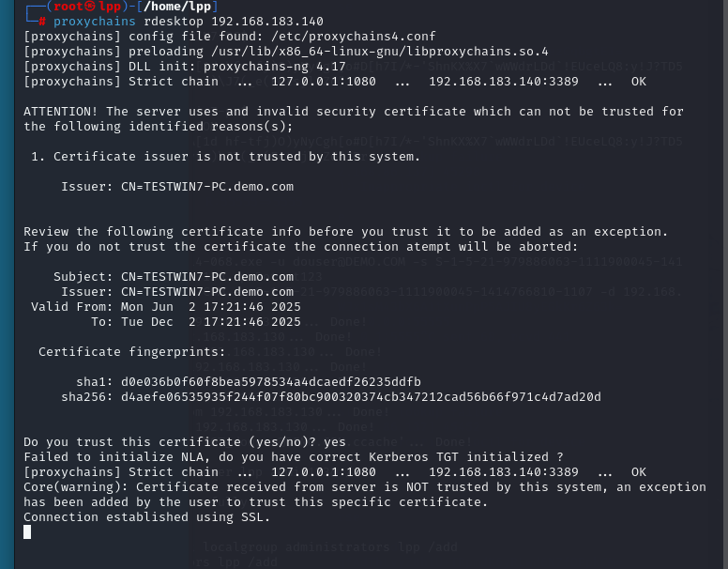
Task: Select the sha1 fingerprint value
Action: 270,381
